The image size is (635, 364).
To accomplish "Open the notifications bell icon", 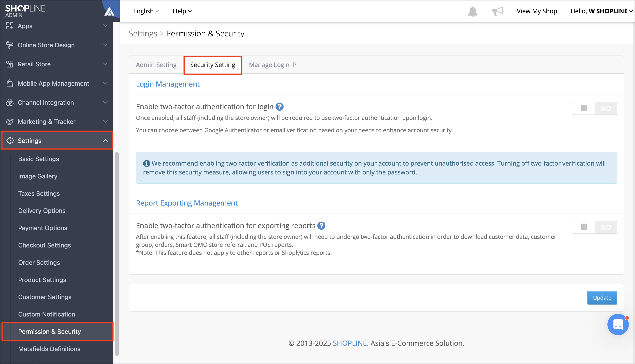I will (473, 12).
